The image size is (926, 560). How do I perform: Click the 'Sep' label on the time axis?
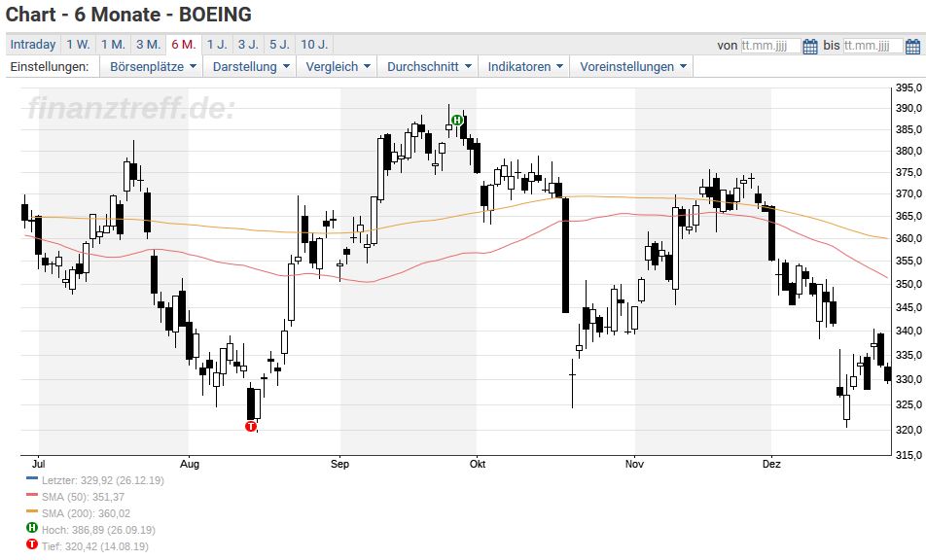pos(340,464)
